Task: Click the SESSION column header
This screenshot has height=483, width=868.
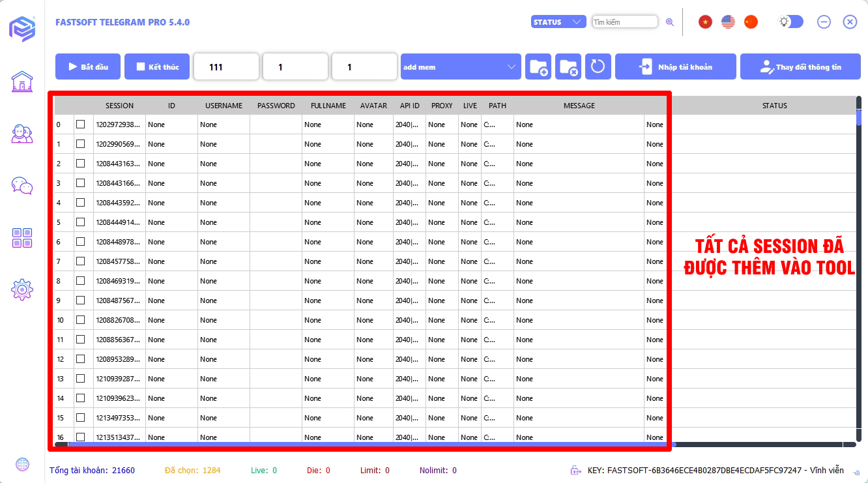Action: point(119,106)
